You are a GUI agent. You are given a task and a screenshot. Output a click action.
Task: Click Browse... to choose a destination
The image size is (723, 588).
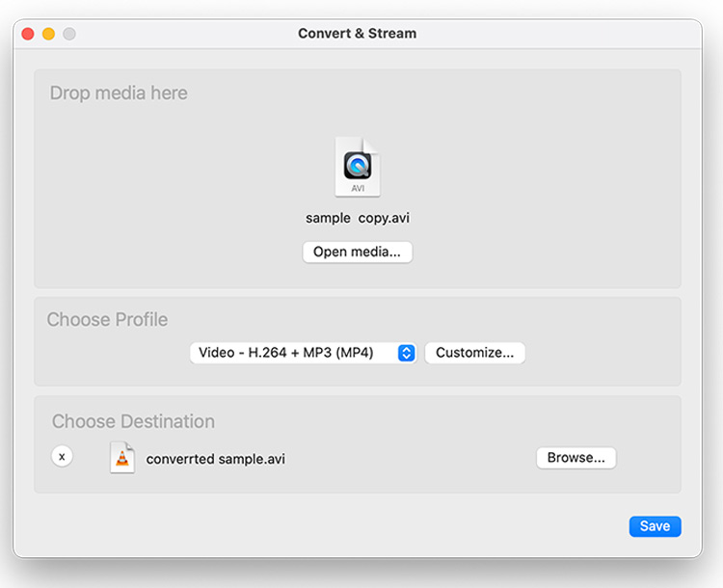click(576, 458)
